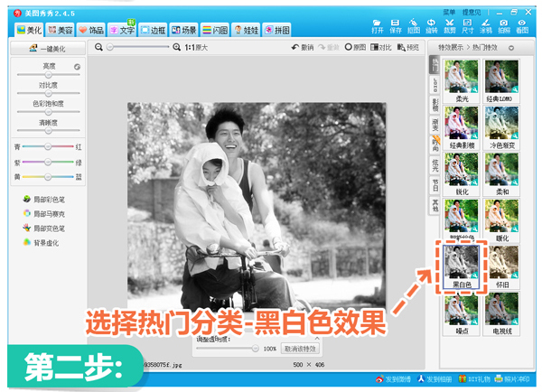This screenshot has width=542, height=392.
Task: Toggle the 预览 preview option
Action: click(407, 47)
